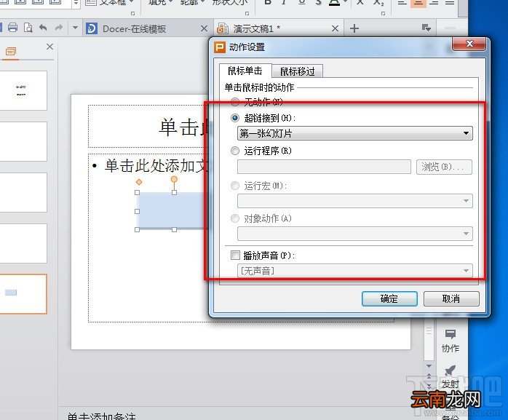The image size is (508, 420).
Task: Enable the 播放声音 checkbox
Action: 235,255
